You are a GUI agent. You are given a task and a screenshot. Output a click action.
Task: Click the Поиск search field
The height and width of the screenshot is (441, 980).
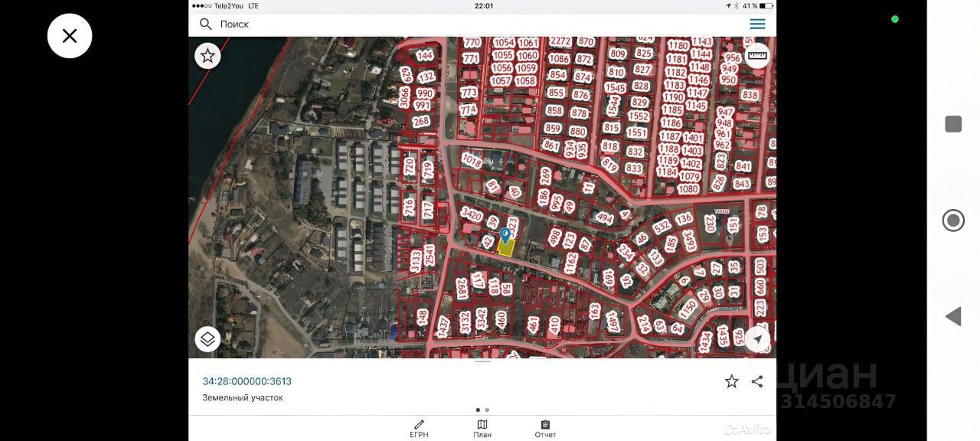(475, 24)
